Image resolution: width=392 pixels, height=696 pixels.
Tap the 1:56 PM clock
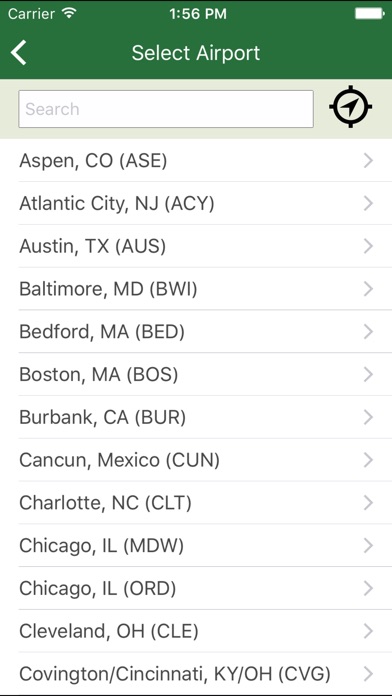click(x=198, y=14)
